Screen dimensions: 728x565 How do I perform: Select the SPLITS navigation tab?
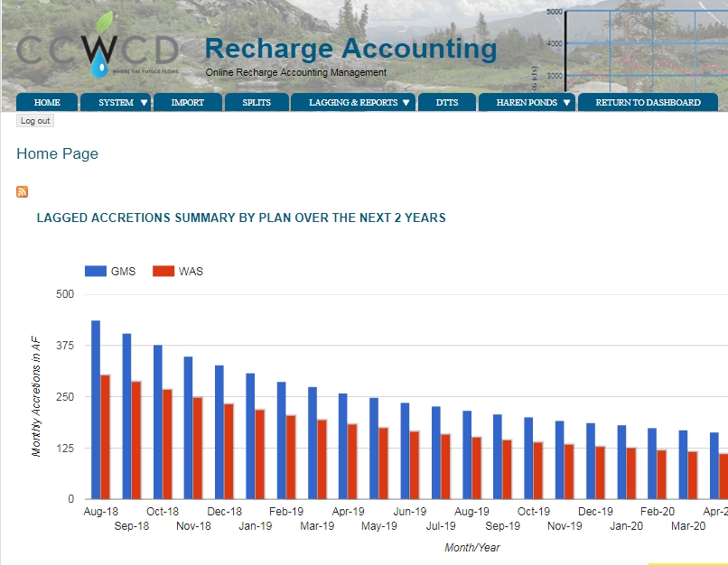pos(256,102)
